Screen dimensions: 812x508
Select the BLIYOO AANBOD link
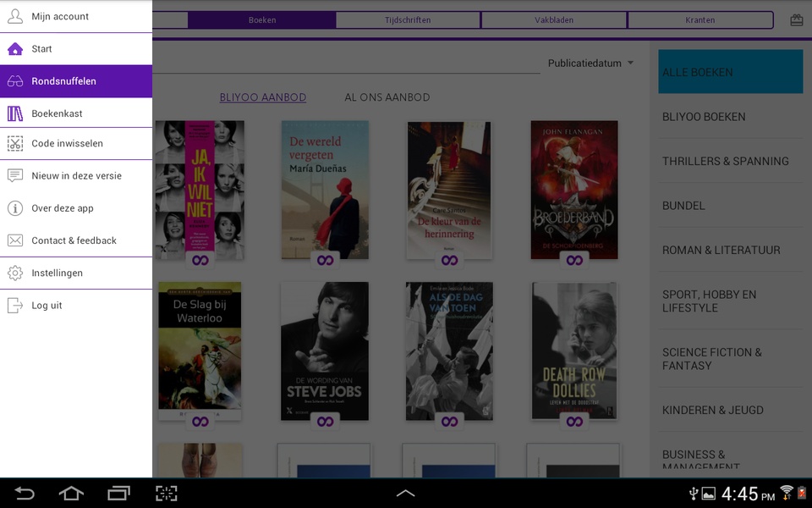[x=263, y=97]
